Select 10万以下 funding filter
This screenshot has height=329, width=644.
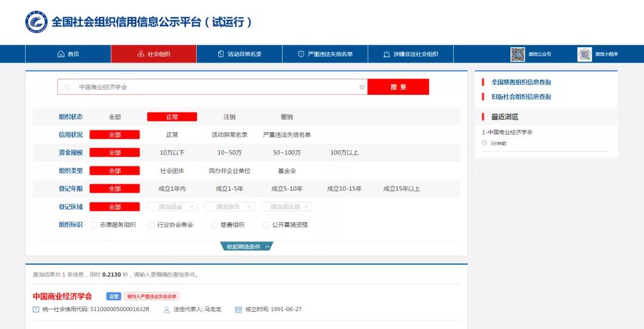172,153
